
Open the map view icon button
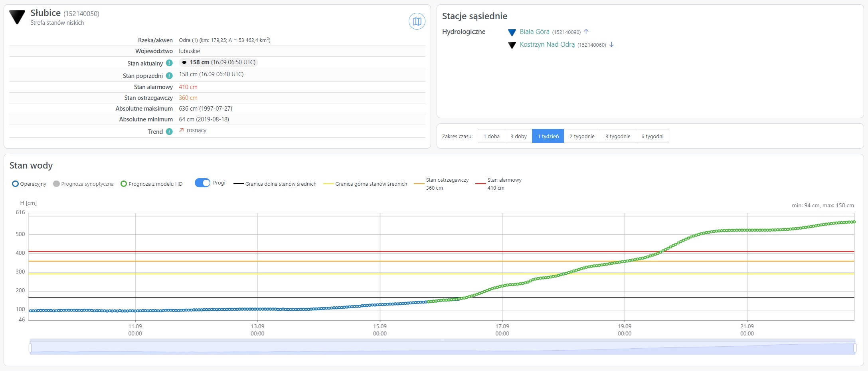click(x=417, y=22)
